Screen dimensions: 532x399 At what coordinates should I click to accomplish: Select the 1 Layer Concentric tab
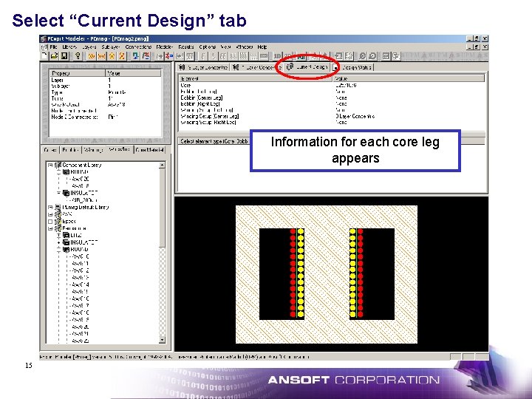[257, 67]
